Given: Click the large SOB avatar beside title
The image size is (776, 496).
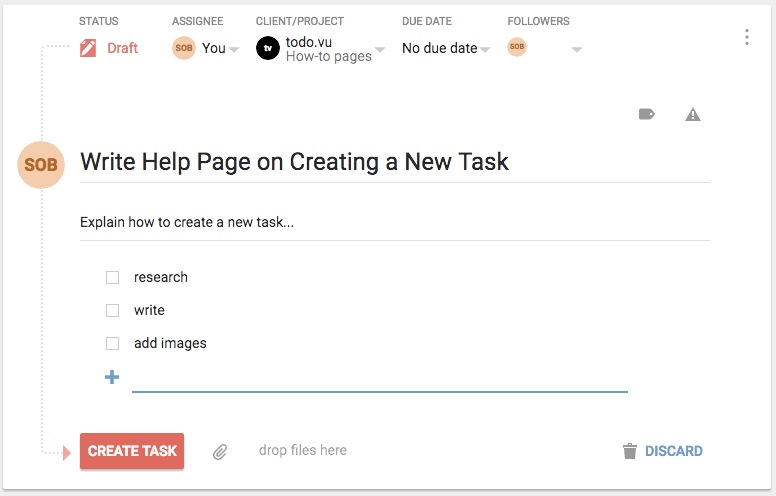Looking at the screenshot, I should (x=41, y=165).
